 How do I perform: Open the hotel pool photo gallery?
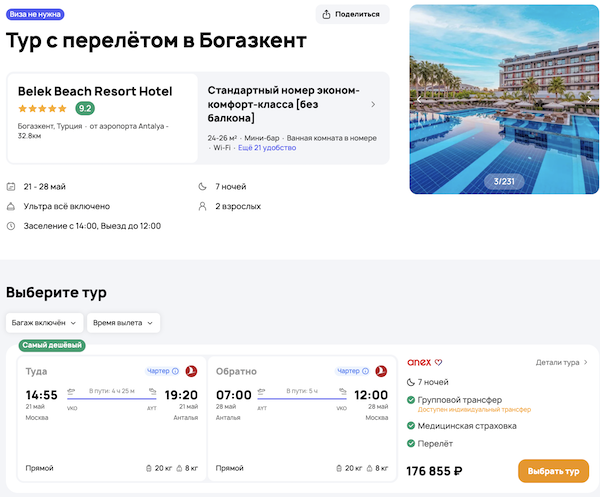point(503,100)
